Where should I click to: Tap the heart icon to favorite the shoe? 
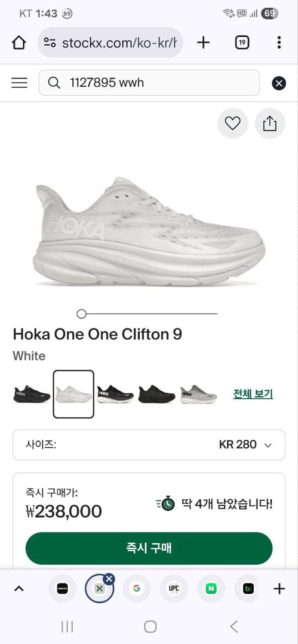coord(233,123)
